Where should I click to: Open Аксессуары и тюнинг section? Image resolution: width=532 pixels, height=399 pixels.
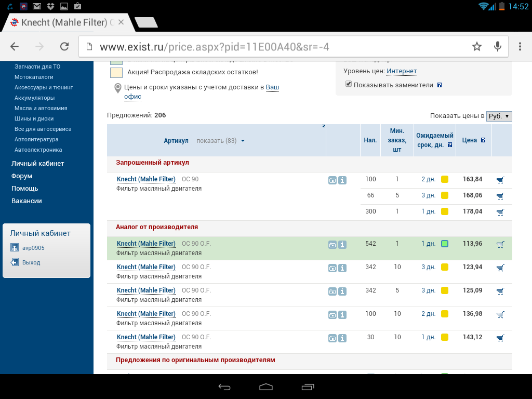[x=44, y=87]
